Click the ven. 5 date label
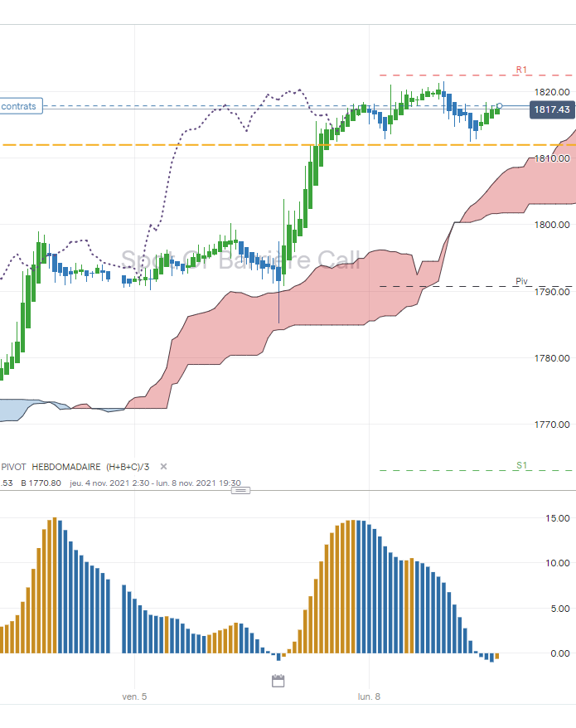The width and height of the screenshot is (576, 728). point(134,696)
